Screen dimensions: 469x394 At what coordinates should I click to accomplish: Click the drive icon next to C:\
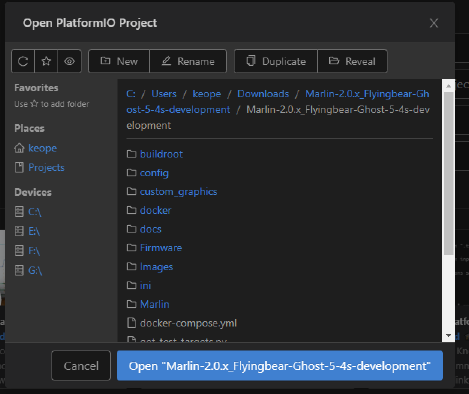(19, 212)
